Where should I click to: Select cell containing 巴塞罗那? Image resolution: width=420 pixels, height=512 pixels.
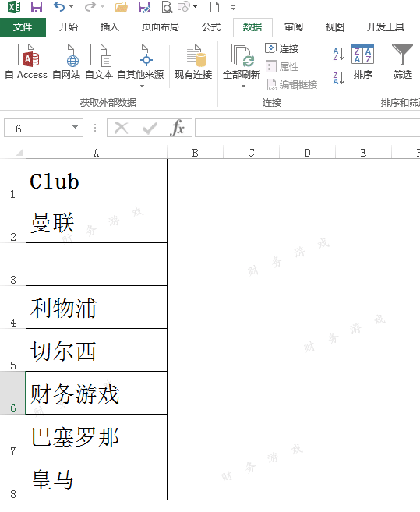[x=97, y=436]
